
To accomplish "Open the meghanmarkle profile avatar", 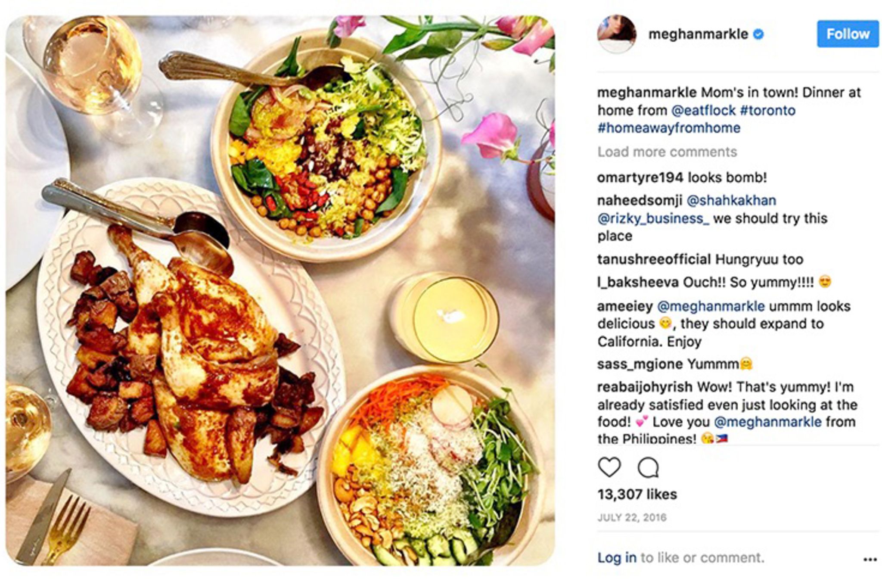I will 617,34.
